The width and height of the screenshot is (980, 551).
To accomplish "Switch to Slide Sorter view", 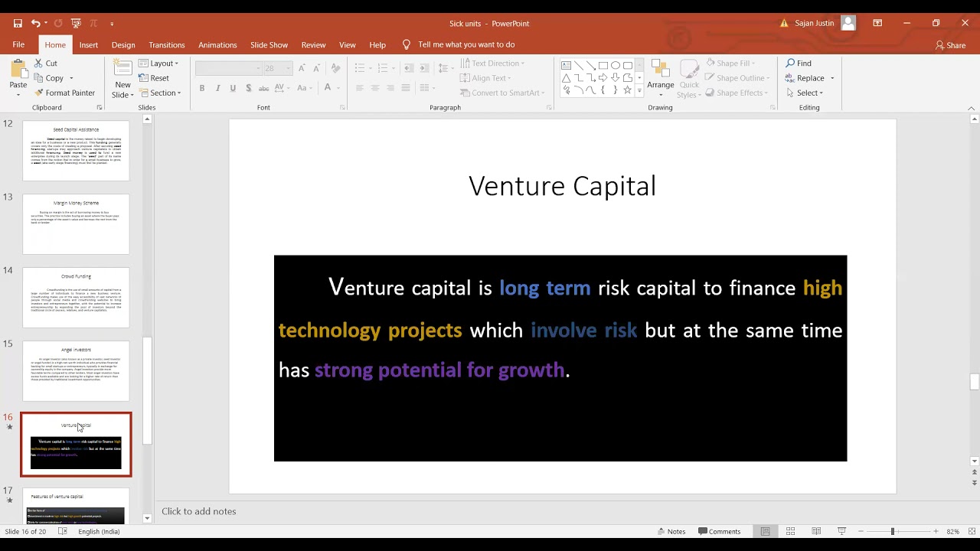I will point(791,531).
